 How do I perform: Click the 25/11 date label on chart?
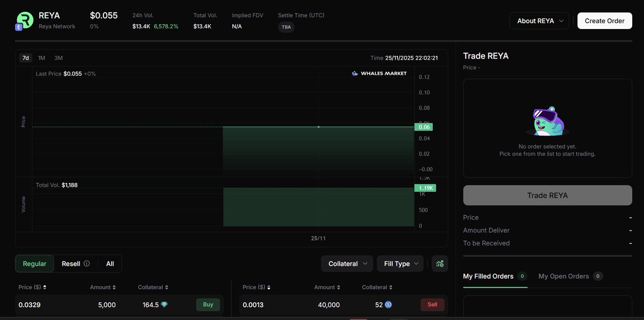[318, 237]
